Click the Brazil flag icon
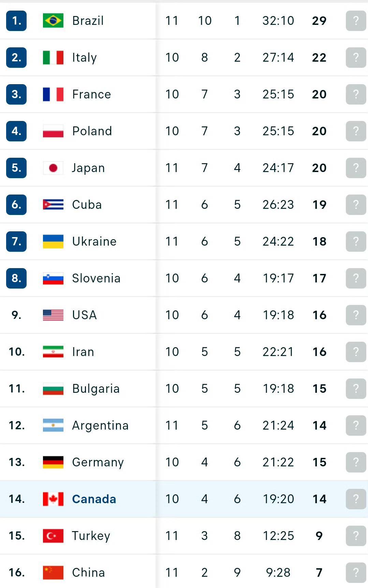 click(x=53, y=21)
